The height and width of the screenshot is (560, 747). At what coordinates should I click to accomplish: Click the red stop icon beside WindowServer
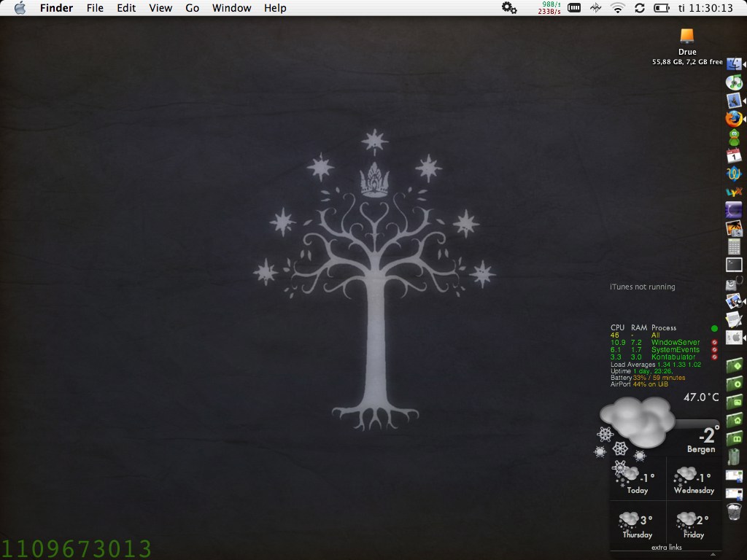(714, 342)
